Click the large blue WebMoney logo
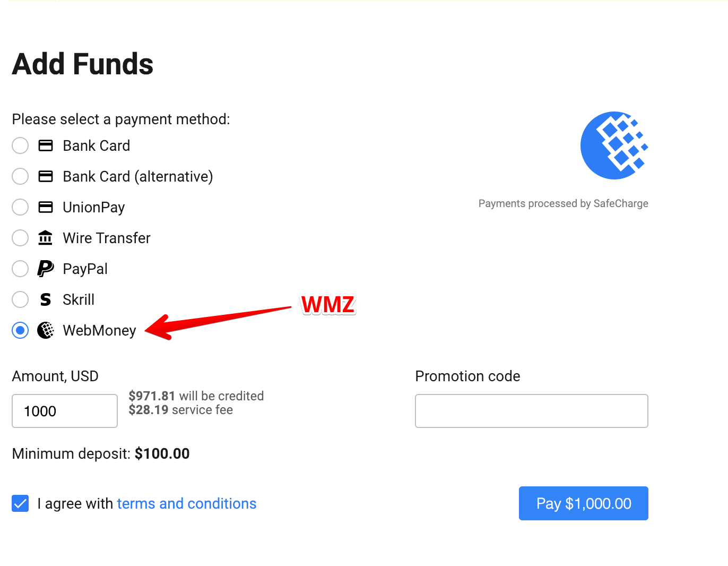Viewport: 728px width, 566px height. click(614, 145)
